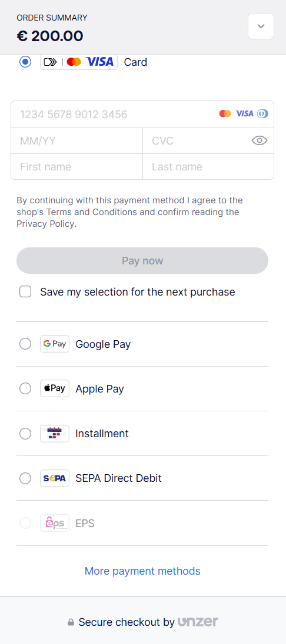286x644 pixels.
Task: Click the Google Pay logo icon
Action: (55, 344)
